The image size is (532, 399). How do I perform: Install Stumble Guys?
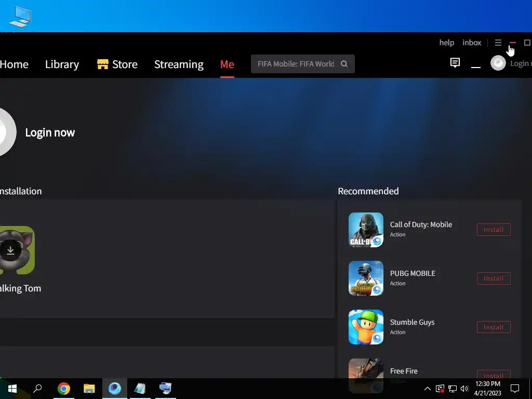pos(494,327)
